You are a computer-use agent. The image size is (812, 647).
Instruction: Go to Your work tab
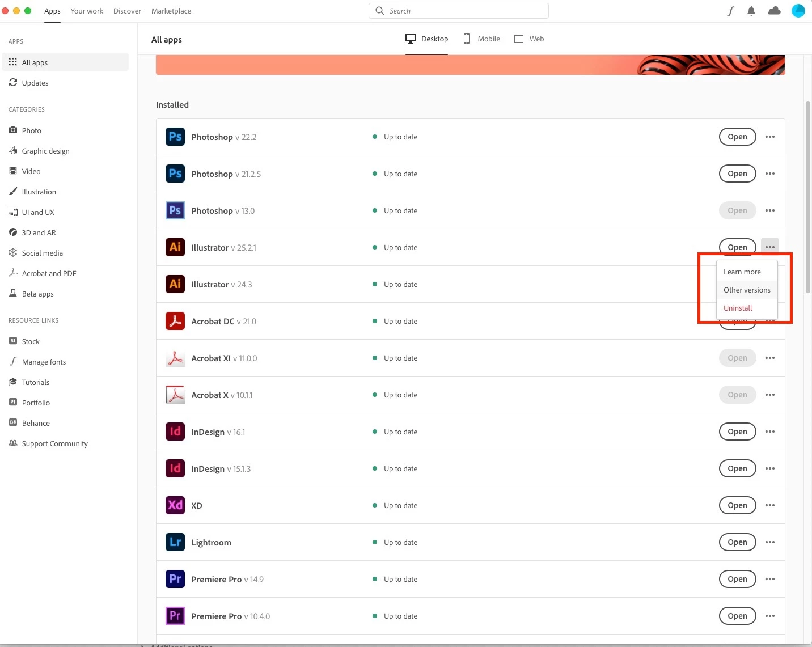pos(87,11)
